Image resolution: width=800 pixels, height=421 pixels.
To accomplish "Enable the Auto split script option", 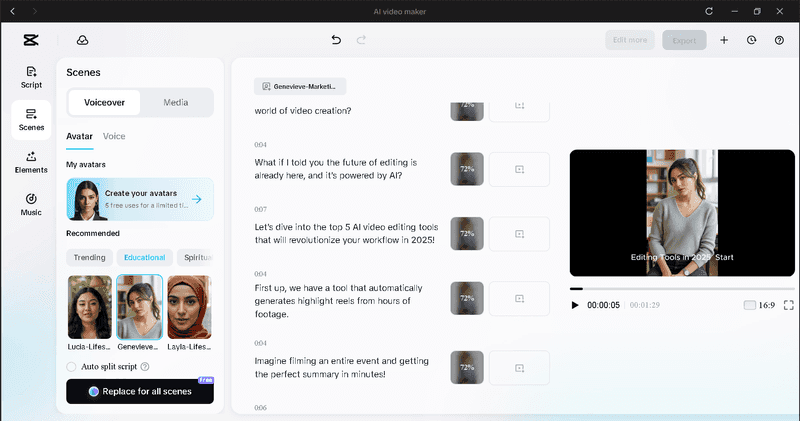I will pyautogui.click(x=71, y=366).
